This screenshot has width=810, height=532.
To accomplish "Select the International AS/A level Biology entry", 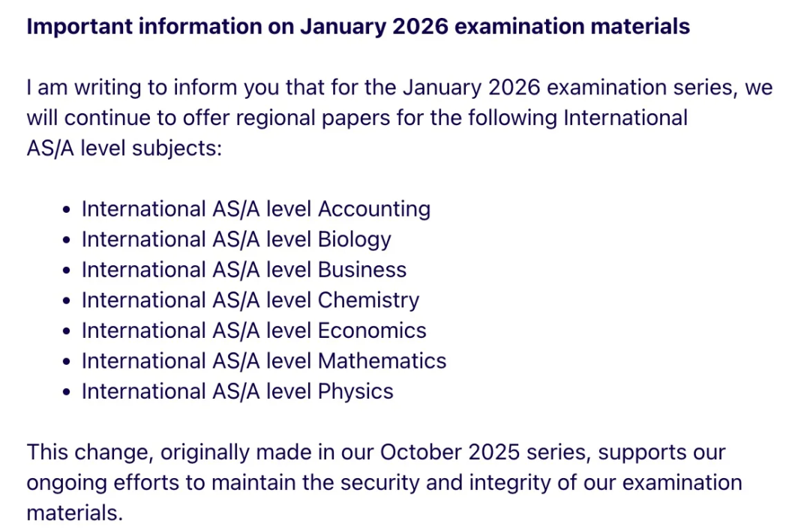I will tap(236, 239).
